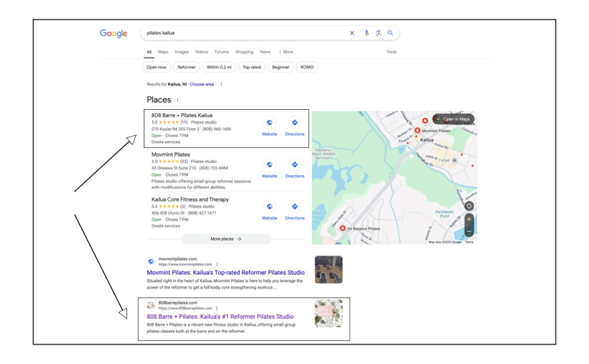Open options next to Places heading
589x364 pixels.
tap(178, 100)
